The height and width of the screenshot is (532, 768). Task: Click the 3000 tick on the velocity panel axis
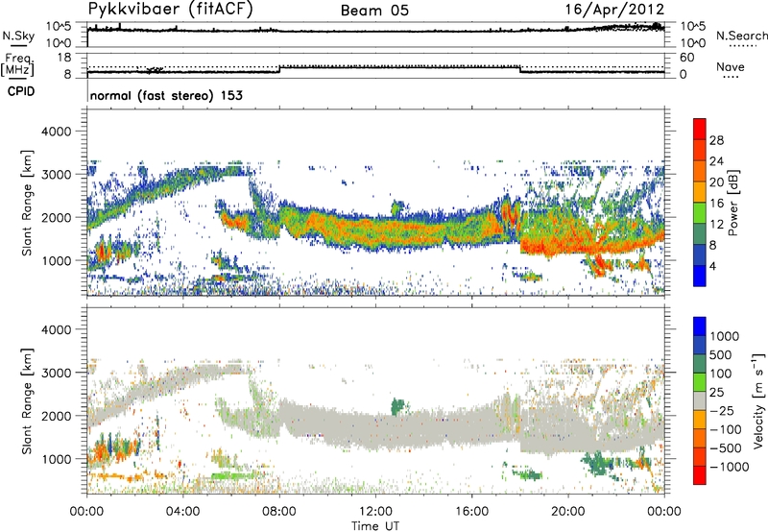pyautogui.click(x=57, y=373)
